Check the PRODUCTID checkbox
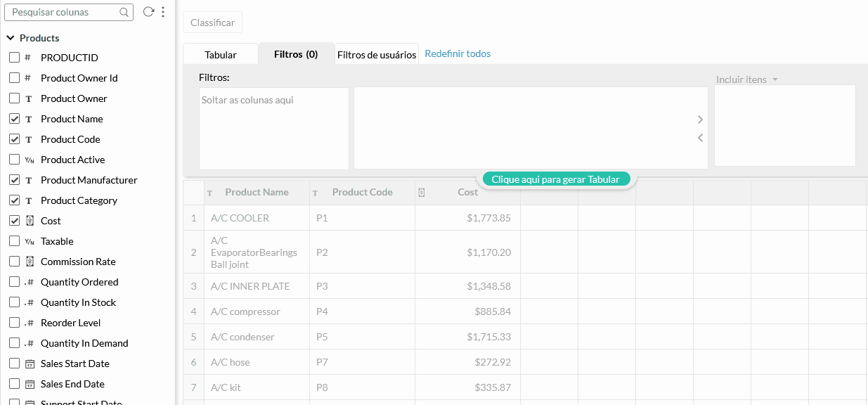Screen dimensions: 868x405 (x=14, y=58)
